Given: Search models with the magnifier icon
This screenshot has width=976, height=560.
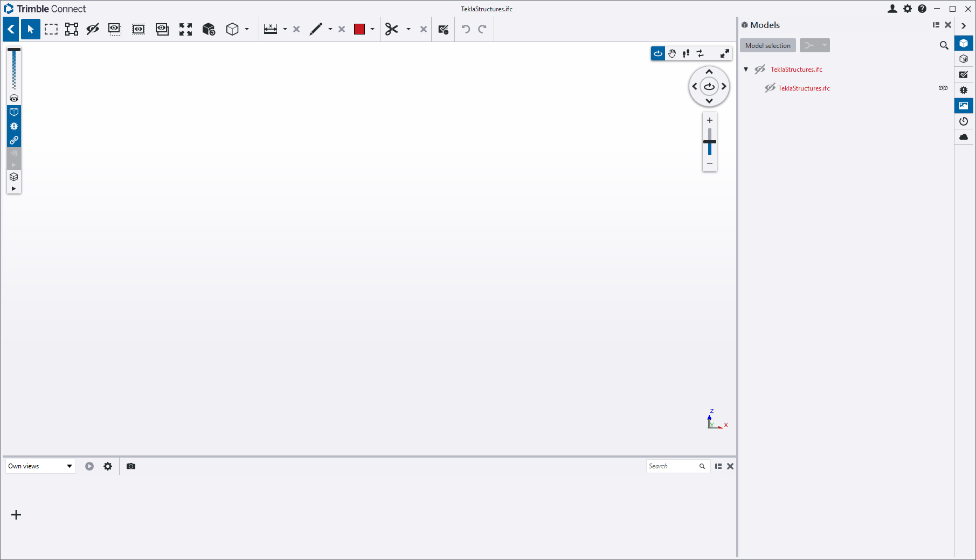Looking at the screenshot, I should tap(944, 45).
